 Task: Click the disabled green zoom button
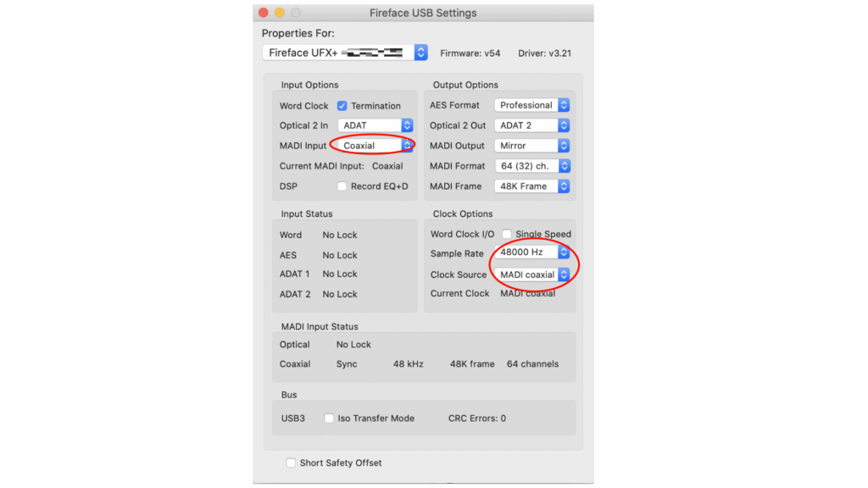(x=296, y=13)
